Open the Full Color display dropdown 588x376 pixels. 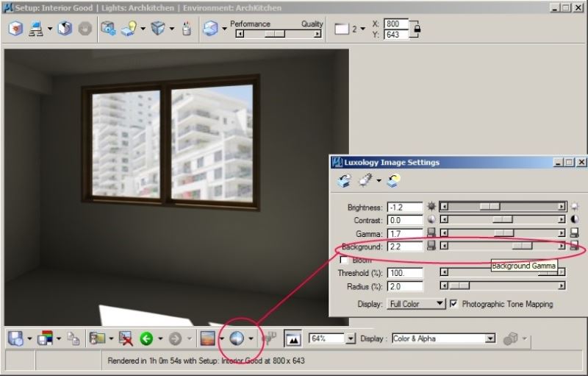click(440, 303)
